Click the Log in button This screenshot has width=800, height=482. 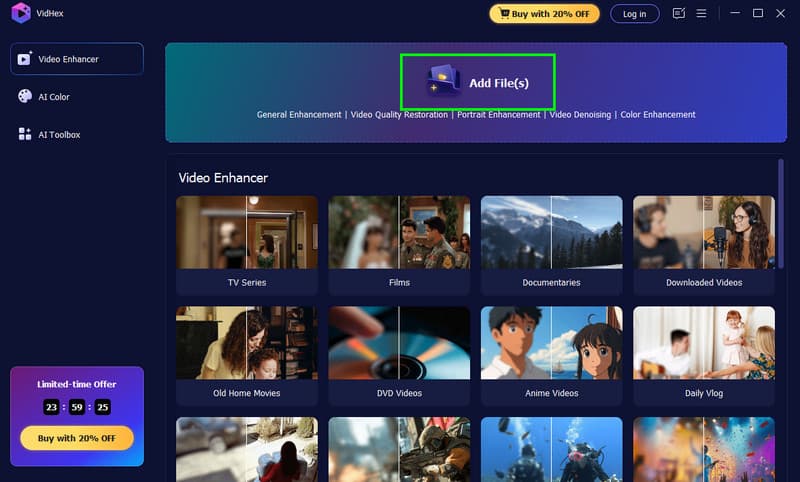[x=634, y=13]
